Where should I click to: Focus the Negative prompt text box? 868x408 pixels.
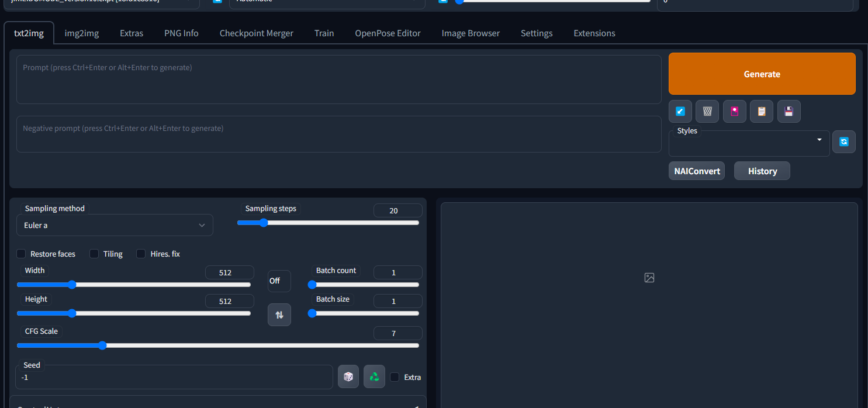point(339,134)
